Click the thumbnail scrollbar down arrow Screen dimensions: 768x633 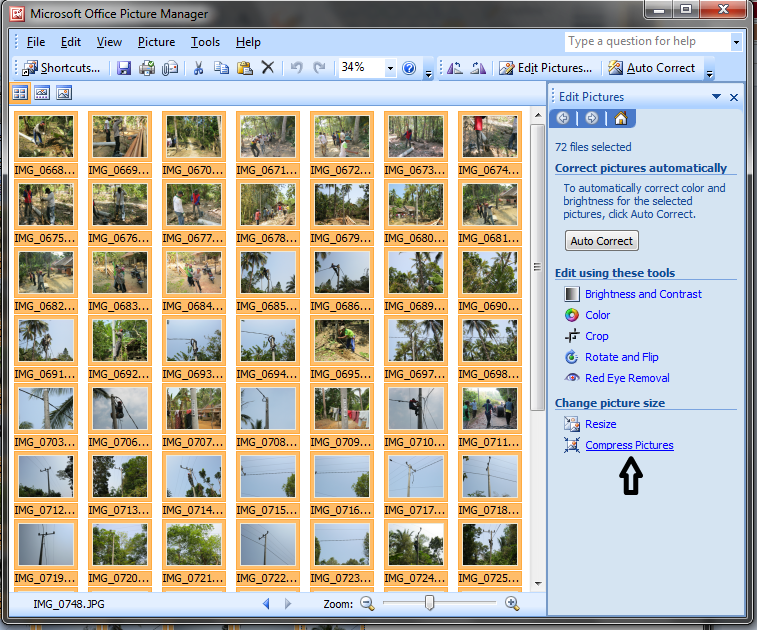click(x=538, y=584)
